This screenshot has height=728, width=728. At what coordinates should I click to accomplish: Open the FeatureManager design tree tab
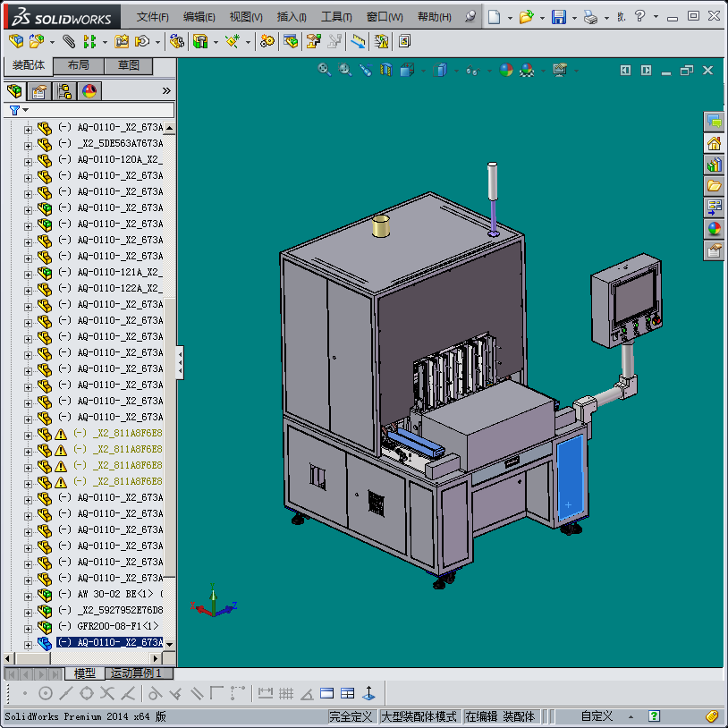14,91
